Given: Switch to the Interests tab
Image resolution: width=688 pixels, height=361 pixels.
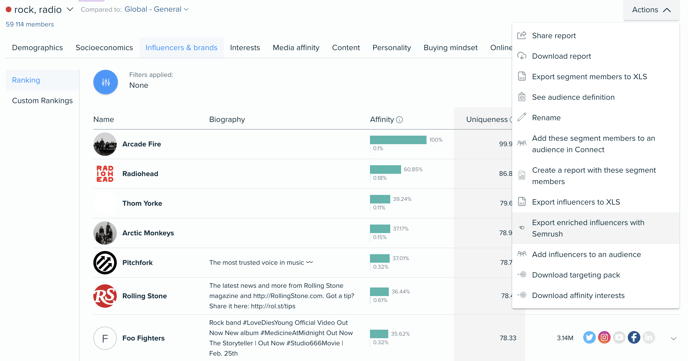Looking at the screenshot, I should 245,47.
